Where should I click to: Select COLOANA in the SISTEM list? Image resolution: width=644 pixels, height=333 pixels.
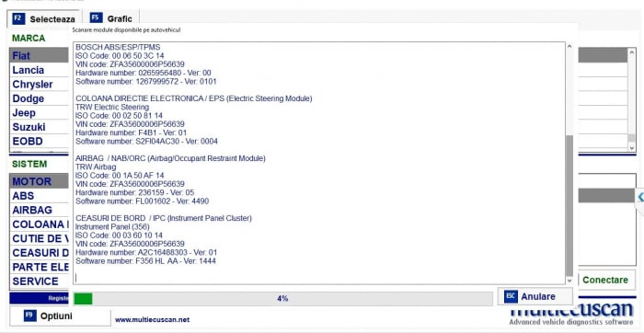coord(39,224)
